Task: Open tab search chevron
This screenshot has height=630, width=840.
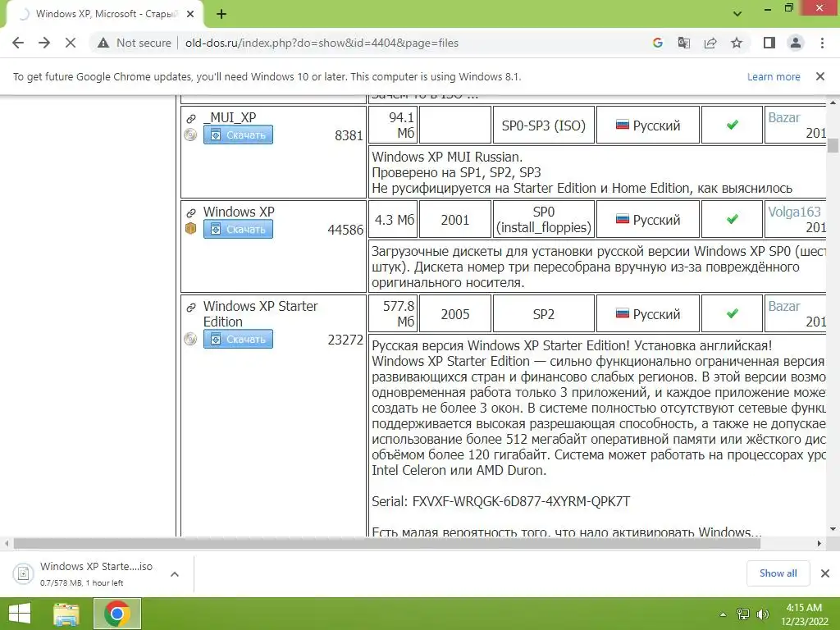Action: (737, 14)
